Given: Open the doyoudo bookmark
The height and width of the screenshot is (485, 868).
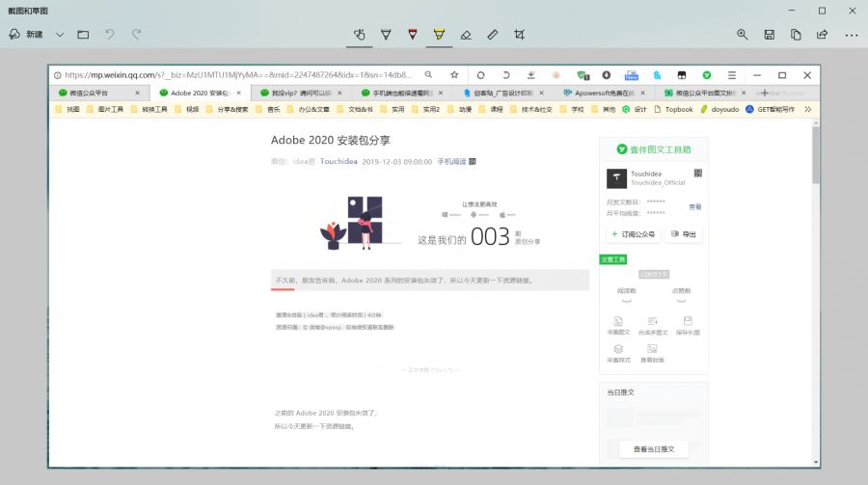Looking at the screenshot, I should click(719, 110).
